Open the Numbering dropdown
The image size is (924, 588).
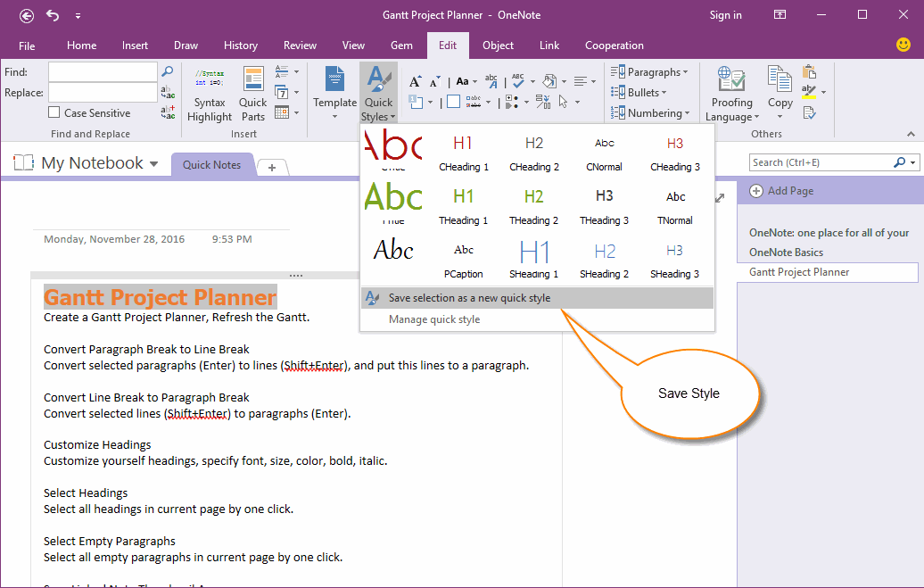(650, 112)
